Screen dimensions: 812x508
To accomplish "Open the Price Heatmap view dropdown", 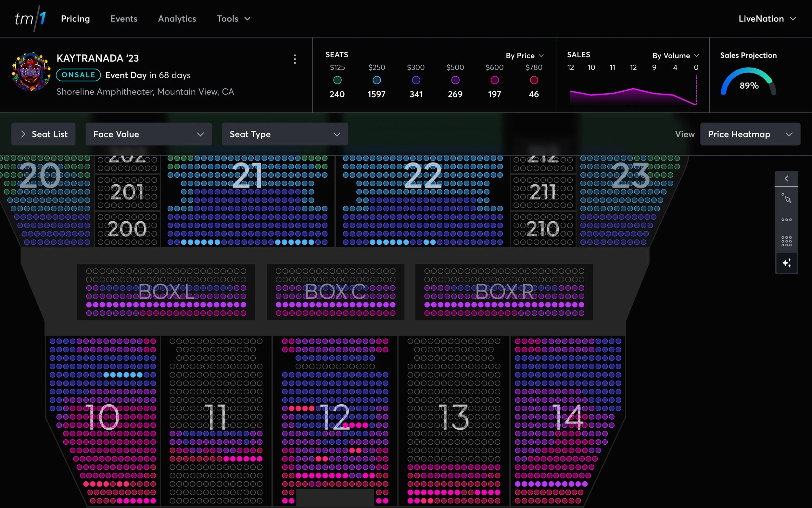I will point(750,134).
